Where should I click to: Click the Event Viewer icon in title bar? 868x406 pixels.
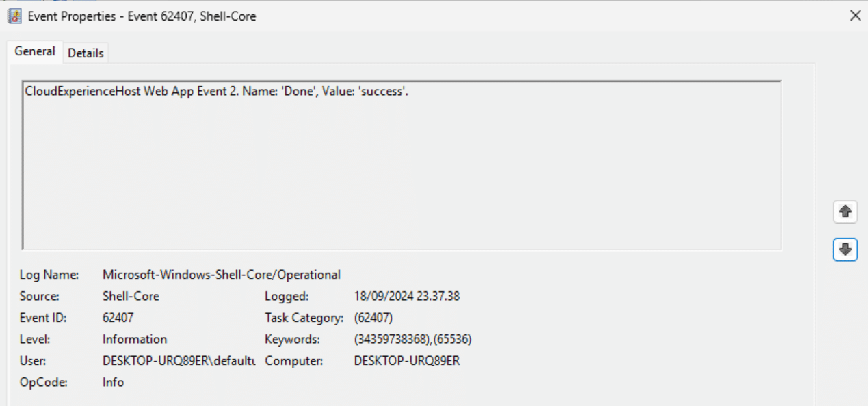pyautogui.click(x=15, y=16)
